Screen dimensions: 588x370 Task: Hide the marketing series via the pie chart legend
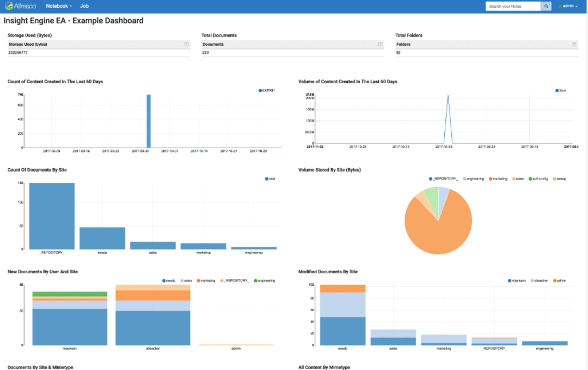pos(491,178)
